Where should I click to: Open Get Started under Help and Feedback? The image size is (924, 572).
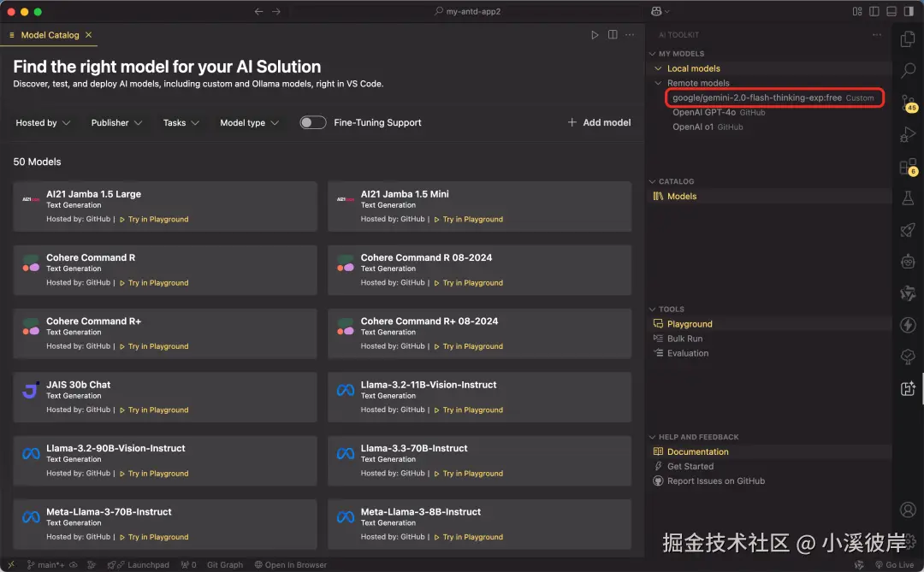click(x=769, y=467)
